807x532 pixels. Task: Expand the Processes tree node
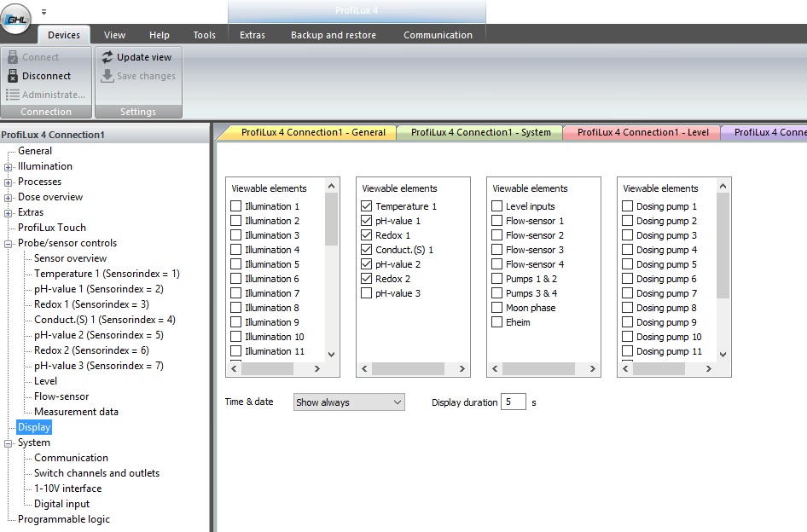8,182
